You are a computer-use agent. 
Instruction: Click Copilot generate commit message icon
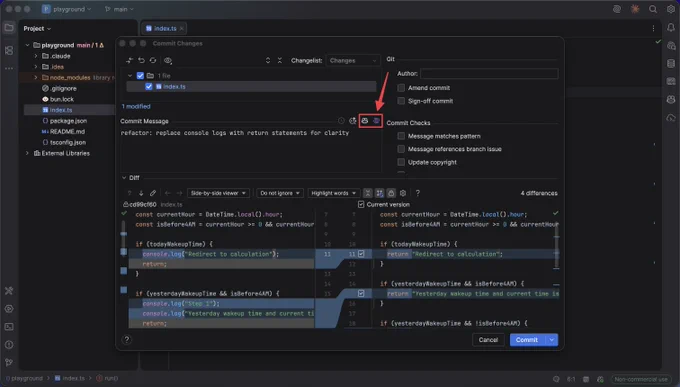point(365,121)
